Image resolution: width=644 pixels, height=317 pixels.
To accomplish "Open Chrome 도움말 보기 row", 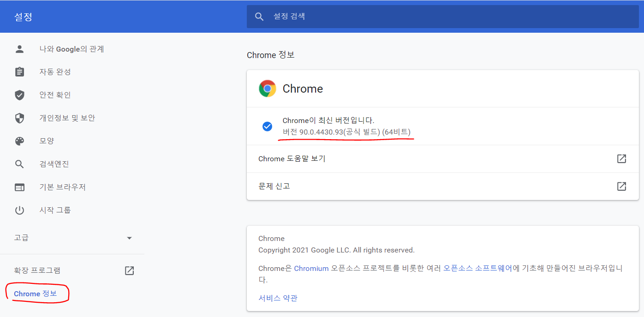I will click(443, 158).
